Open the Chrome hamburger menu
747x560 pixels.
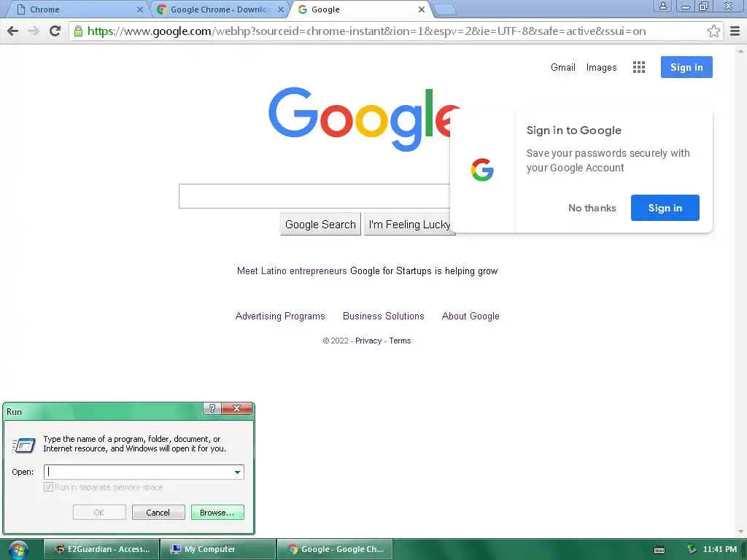coord(735,31)
